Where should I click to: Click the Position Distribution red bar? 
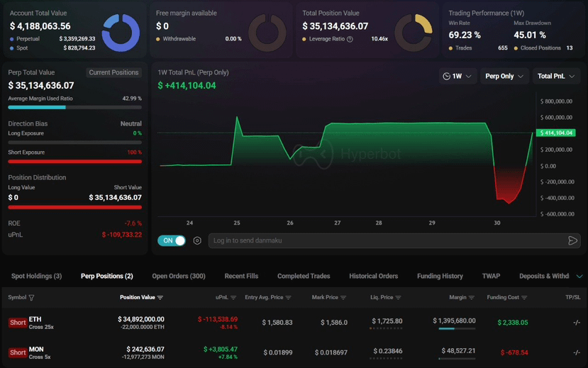75,207
